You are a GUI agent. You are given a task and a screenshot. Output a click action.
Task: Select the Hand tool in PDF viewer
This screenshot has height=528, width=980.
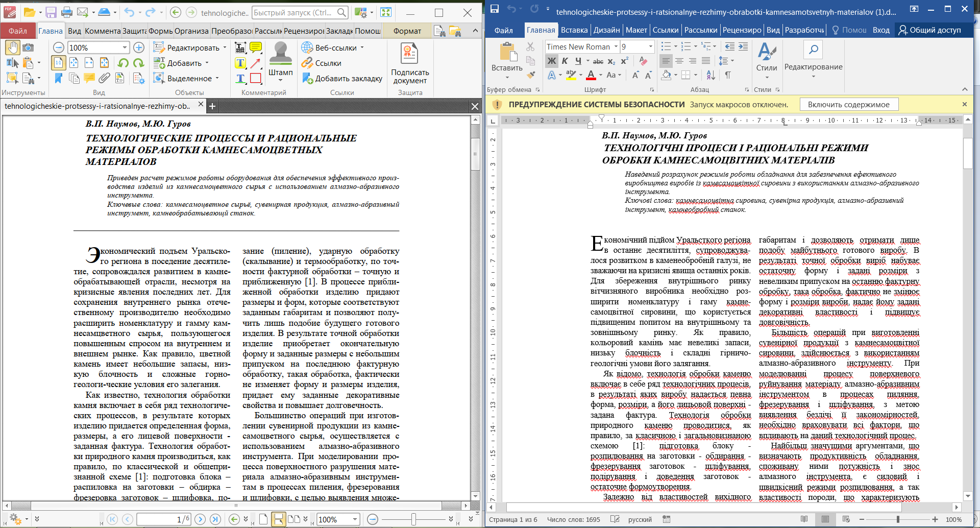(x=13, y=47)
